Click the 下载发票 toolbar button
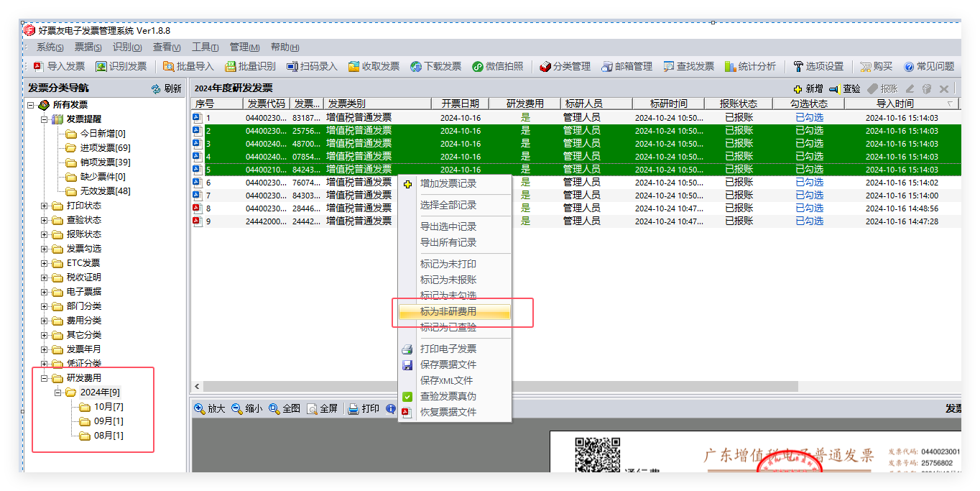This screenshot has width=980, height=491. pos(435,66)
